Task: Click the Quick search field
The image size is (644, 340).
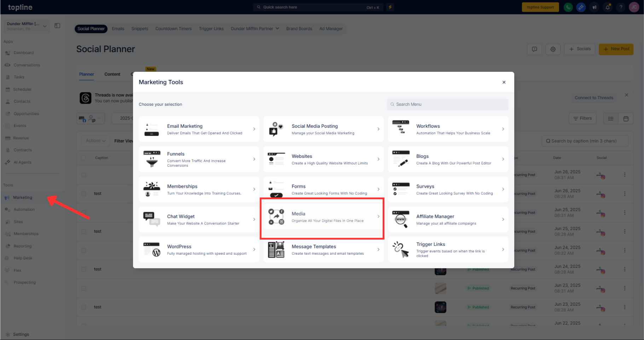Action: (x=318, y=7)
